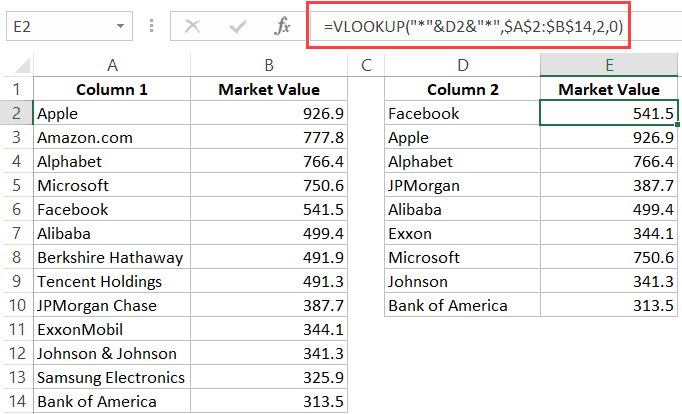
Task: Select value 926.9 in column E
Action: [609, 137]
